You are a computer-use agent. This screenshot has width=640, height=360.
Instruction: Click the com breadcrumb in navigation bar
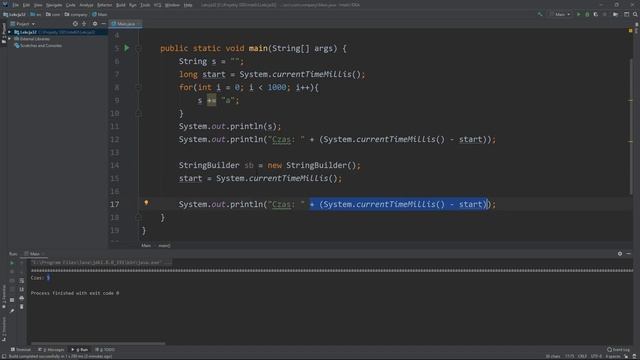tap(53, 14)
